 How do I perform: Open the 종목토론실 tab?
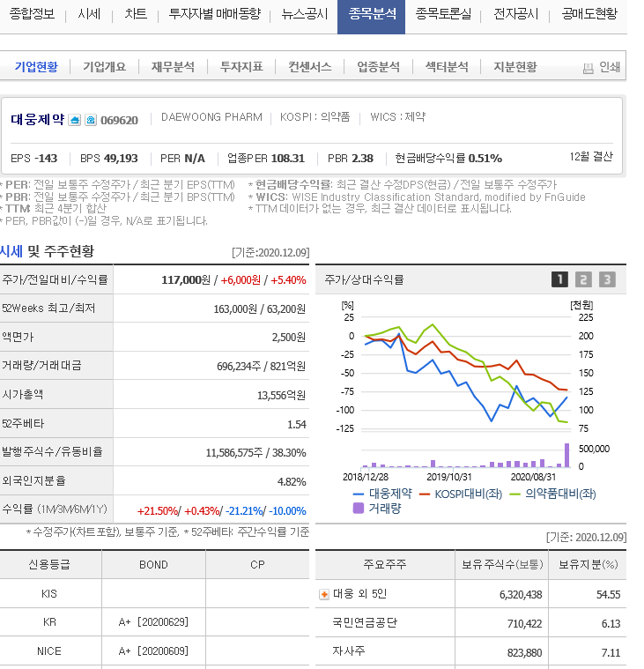[443, 14]
